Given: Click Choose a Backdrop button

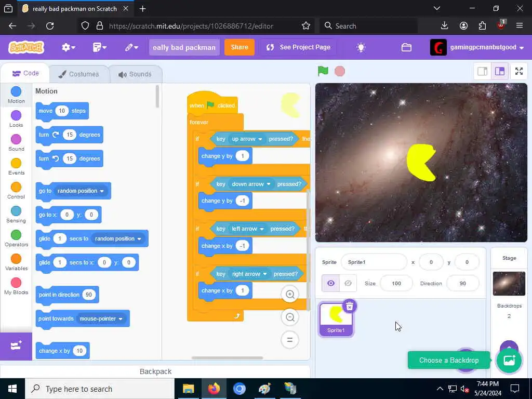Looking at the screenshot, I should (x=509, y=361).
